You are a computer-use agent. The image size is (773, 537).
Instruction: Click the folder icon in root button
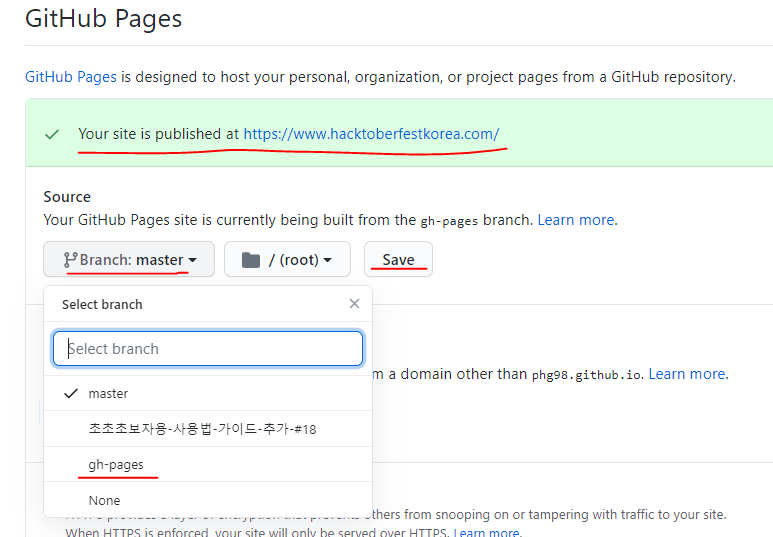(251, 260)
